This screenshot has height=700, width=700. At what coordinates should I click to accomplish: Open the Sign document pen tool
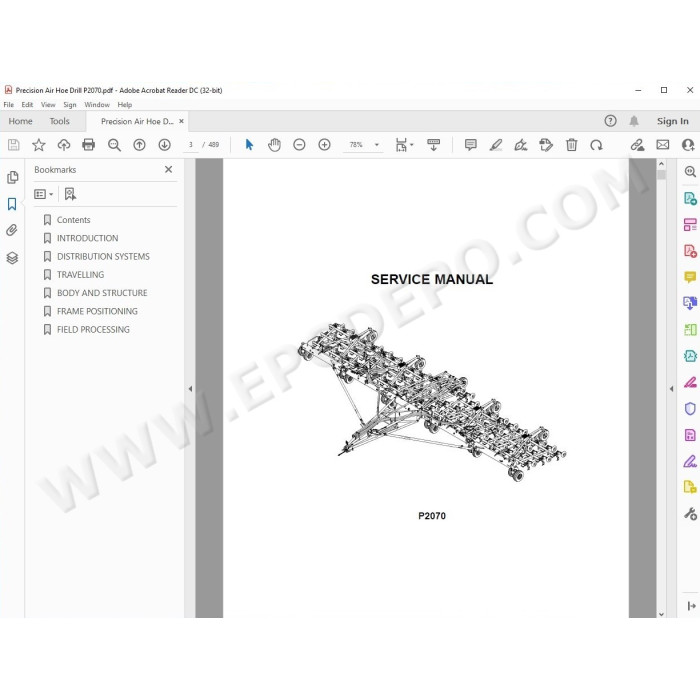click(521, 145)
